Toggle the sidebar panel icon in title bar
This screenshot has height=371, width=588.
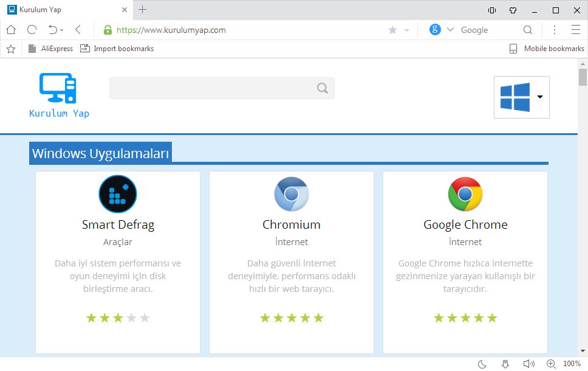coord(492,10)
